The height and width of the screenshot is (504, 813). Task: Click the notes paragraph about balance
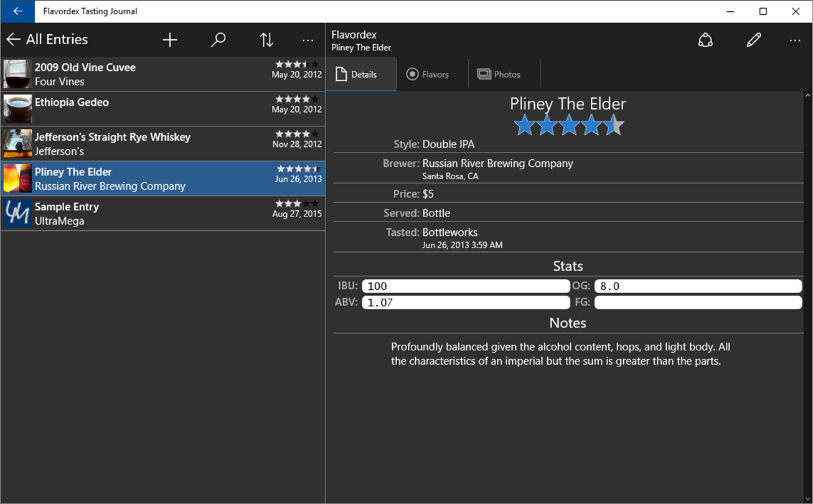tap(560, 354)
